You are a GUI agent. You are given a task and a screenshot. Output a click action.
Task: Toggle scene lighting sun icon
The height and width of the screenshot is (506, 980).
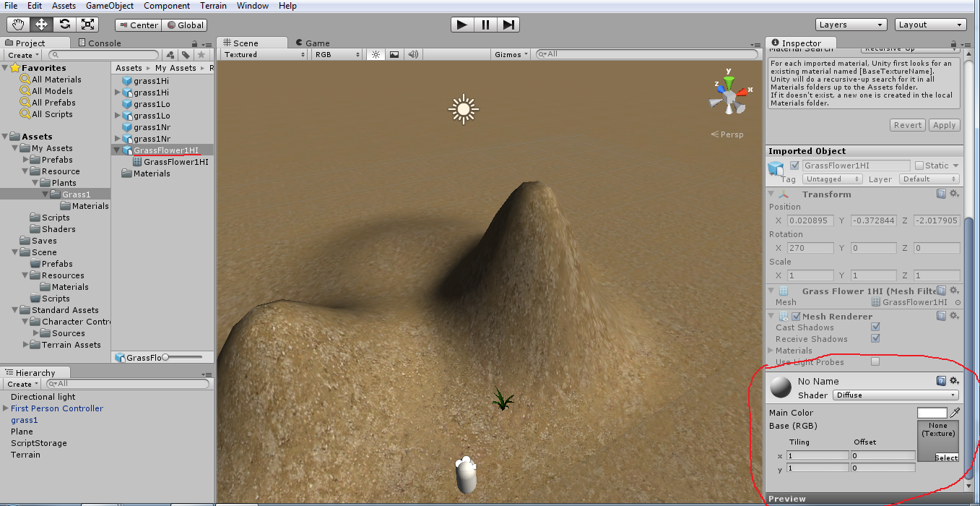click(376, 54)
